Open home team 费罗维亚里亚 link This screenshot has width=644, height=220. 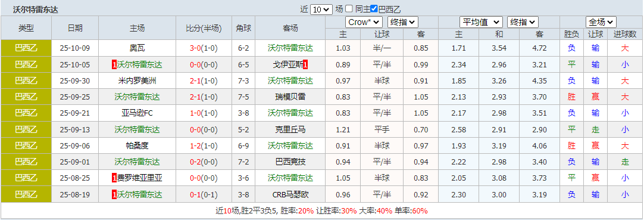140,178
